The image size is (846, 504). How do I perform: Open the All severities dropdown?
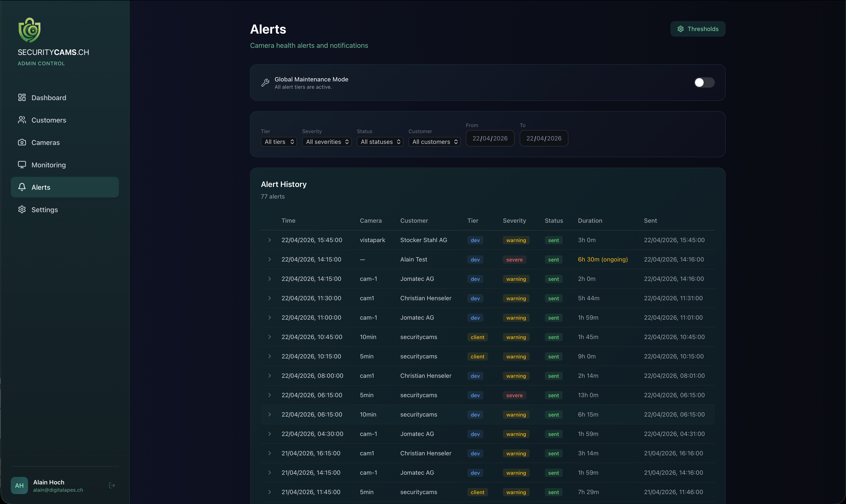(x=326, y=142)
